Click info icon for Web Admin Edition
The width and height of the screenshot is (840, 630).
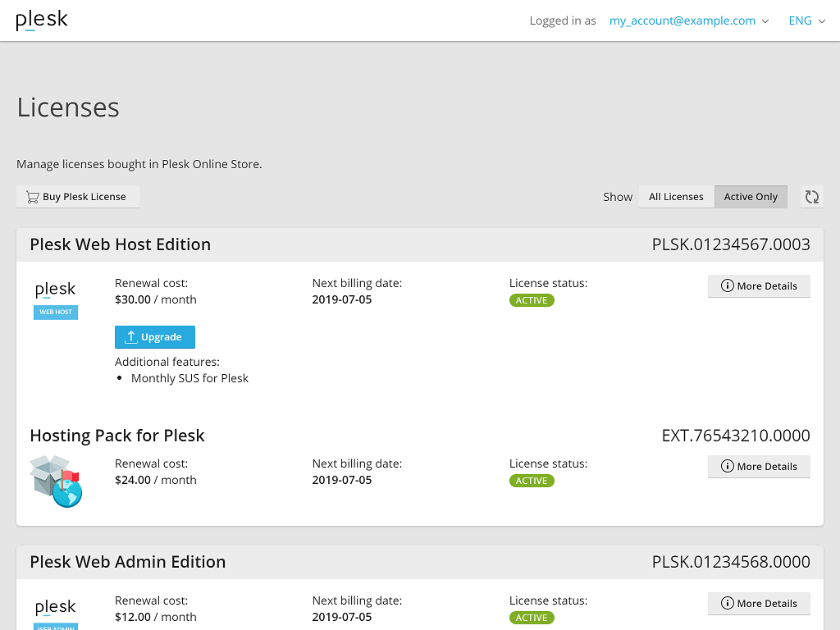[727, 604]
